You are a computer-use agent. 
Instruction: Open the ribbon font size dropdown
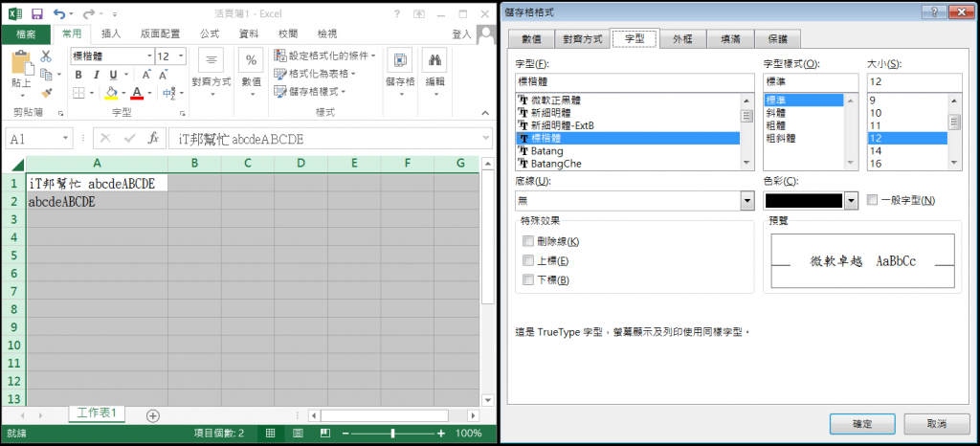pyautogui.click(x=181, y=56)
